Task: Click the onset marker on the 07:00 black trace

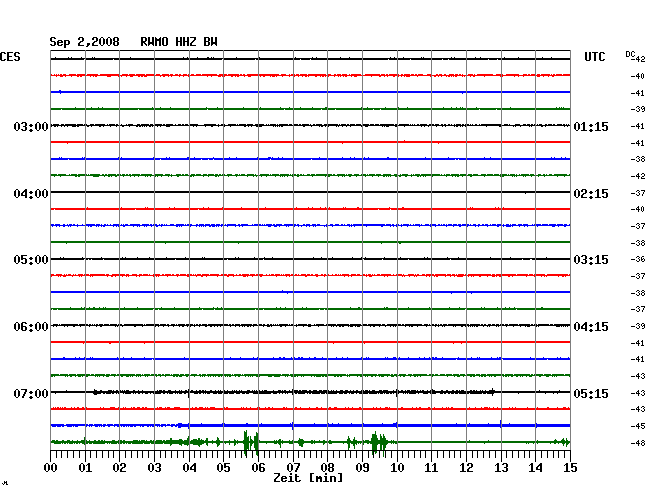Action: (x=95, y=392)
